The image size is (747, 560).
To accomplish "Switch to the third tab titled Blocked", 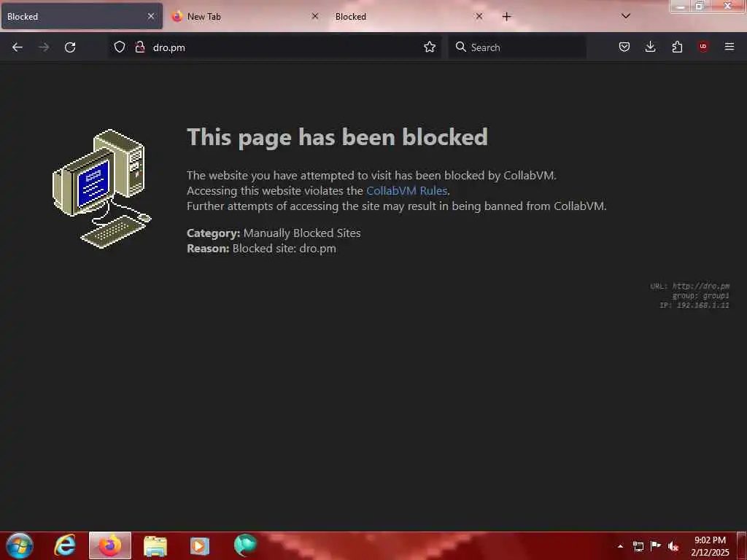I will point(410,17).
